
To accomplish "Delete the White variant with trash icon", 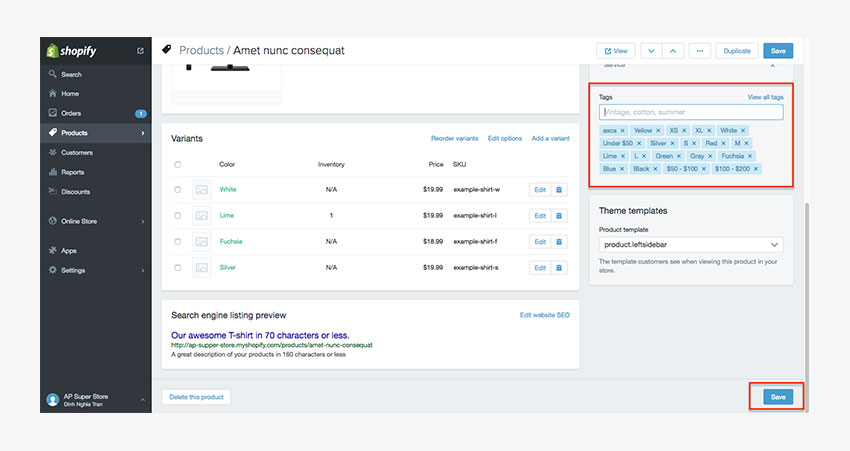I will pyautogui.click(x=560, y=189).
